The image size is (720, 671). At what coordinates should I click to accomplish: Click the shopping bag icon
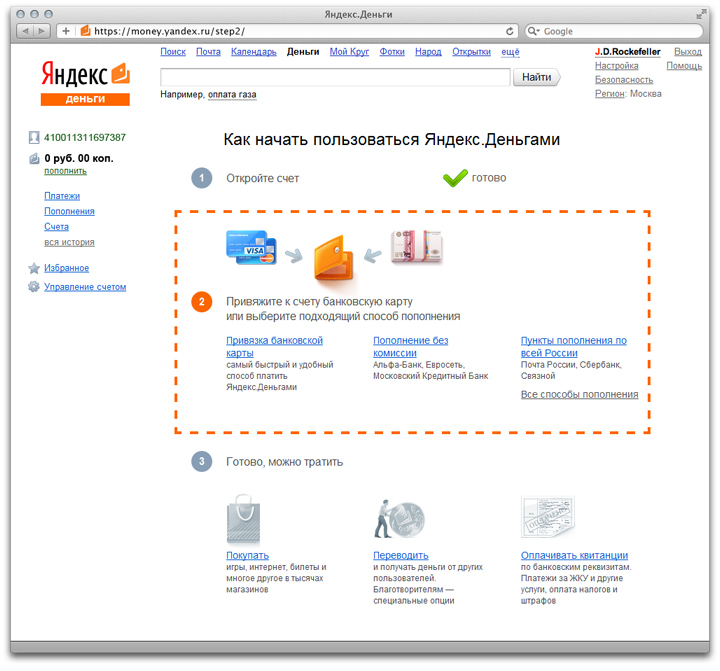click(x=245, y=520)
